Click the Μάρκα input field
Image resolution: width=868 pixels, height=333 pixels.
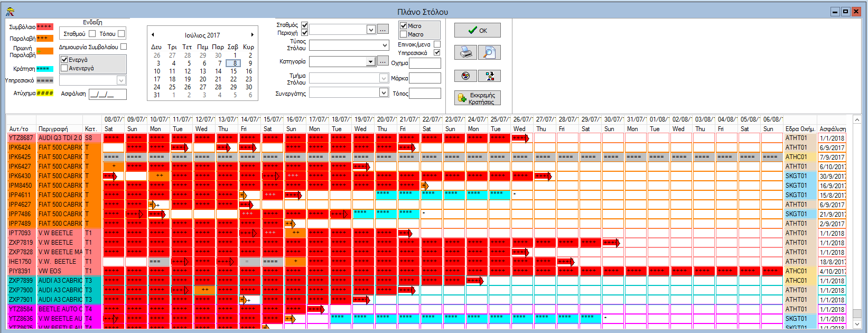(x=425, y=78)
